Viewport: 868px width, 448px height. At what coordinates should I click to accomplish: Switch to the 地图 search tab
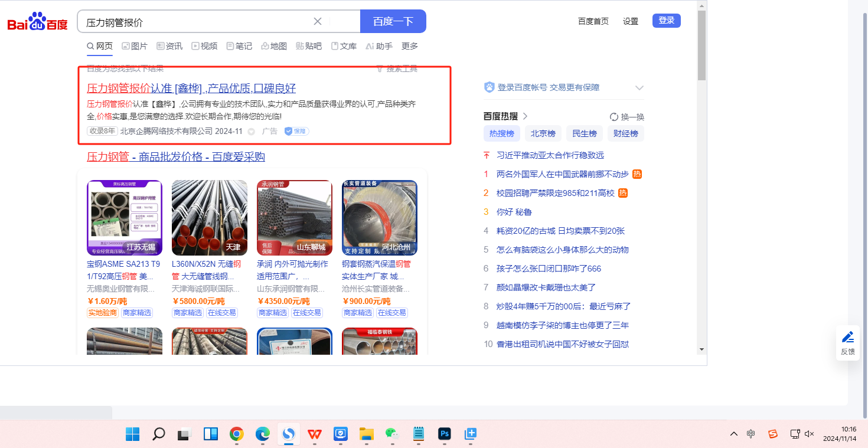(274, 46)
